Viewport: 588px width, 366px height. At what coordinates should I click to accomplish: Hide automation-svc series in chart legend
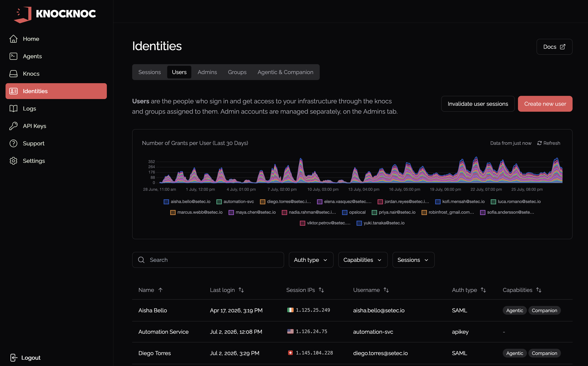pos(235,202)
